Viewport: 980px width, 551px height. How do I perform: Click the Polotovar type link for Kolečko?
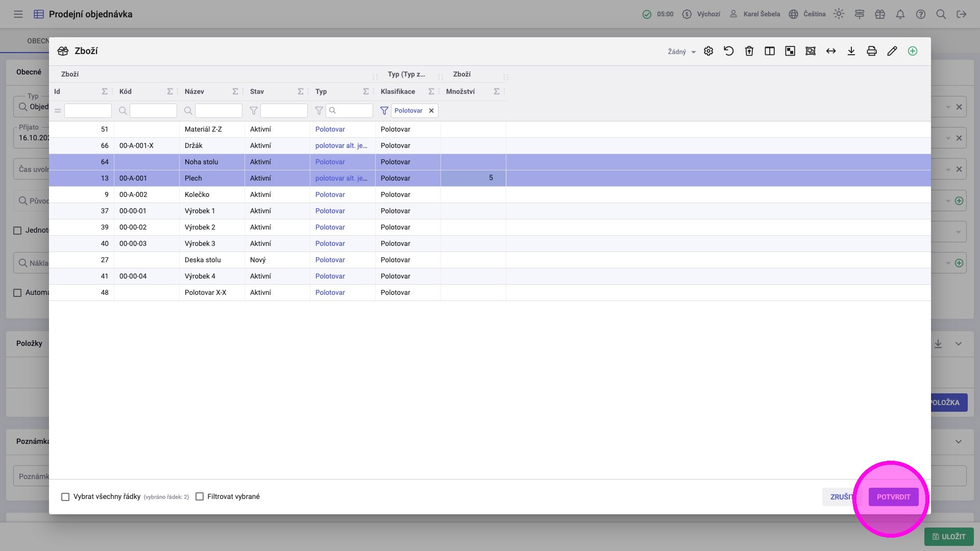pyautogui.click(x=330, y=195)
